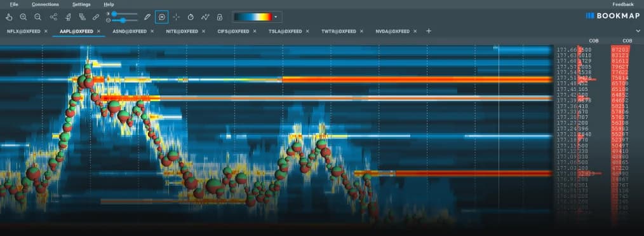The image size is (644, 236).
Task: Open the Connections menu
Action: point(45,4)
